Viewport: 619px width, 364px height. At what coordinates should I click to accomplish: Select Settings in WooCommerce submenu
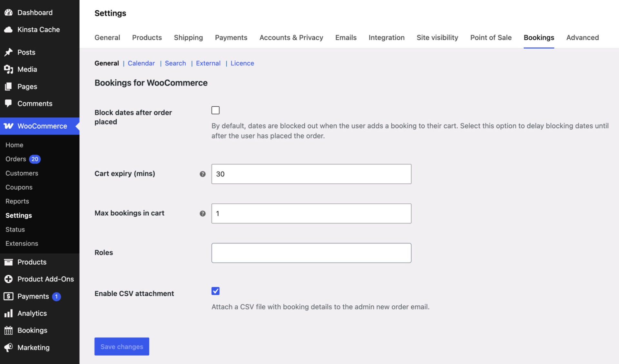click(18, 215)
